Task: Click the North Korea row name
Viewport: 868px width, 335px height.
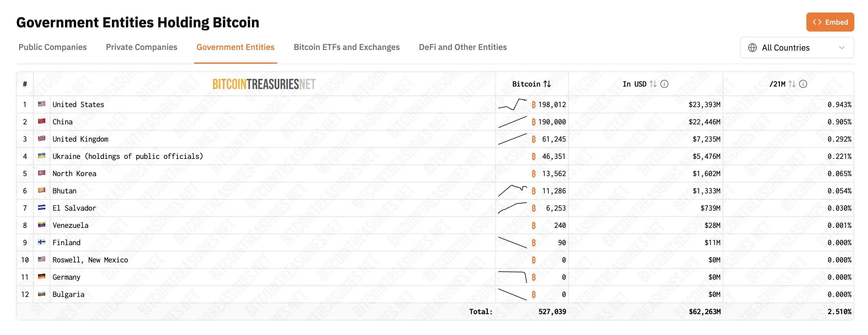Action: 74,173
